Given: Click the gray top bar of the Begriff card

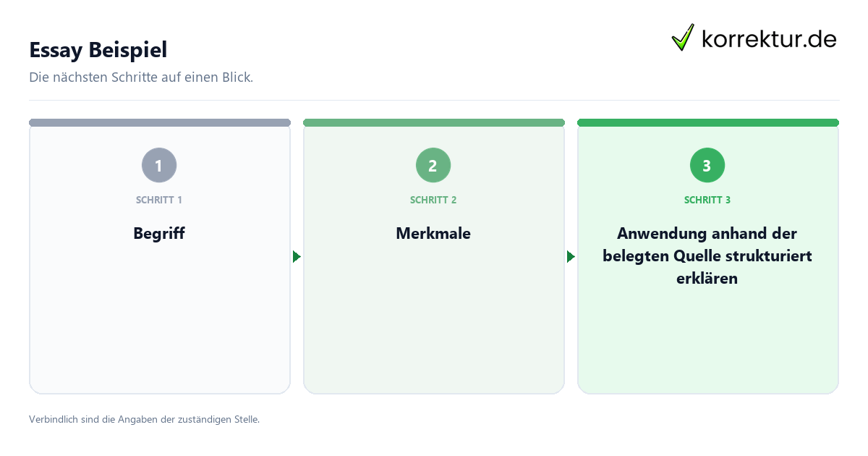Looking at the screenshot, I should (x=160, y=122).
